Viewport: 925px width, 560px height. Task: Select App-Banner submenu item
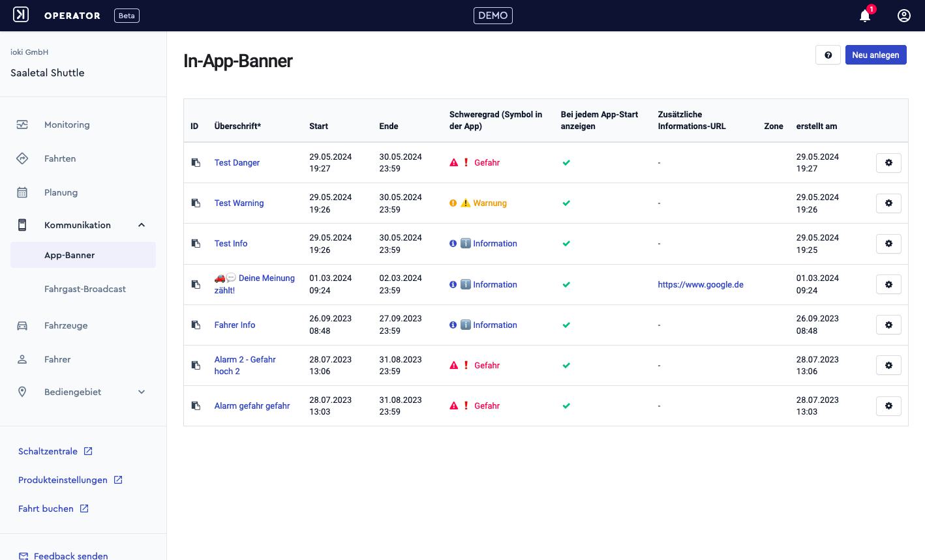(x=83, y=255)
